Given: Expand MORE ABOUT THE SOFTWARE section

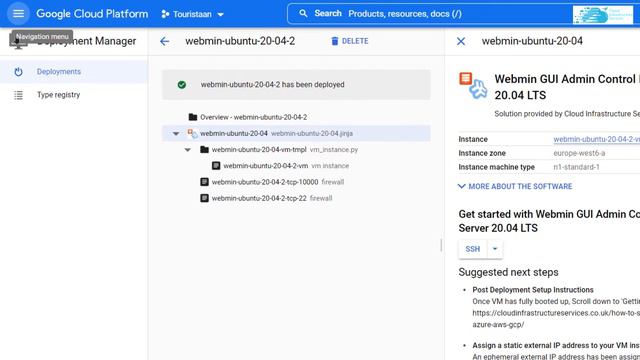Looking at the screenshot, I should coord(515,187).
